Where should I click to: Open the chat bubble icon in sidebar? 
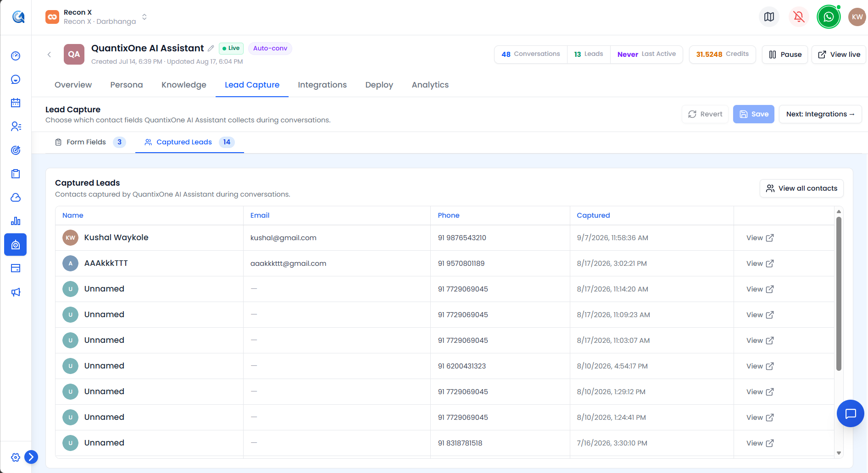coord(16,80)
